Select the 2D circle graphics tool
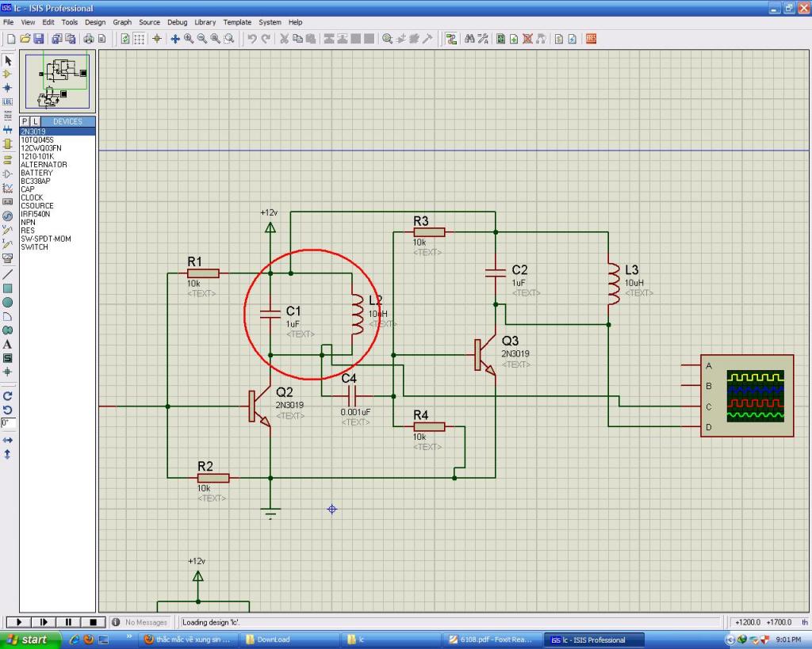812x649 pixels. click(8, 302)
